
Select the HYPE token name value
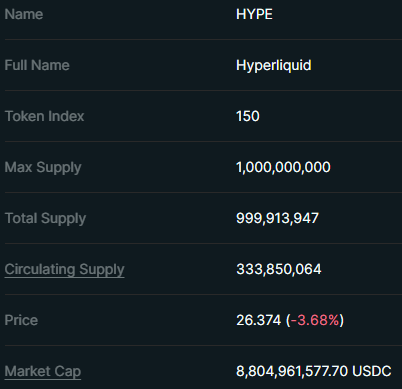click(254, 14)
